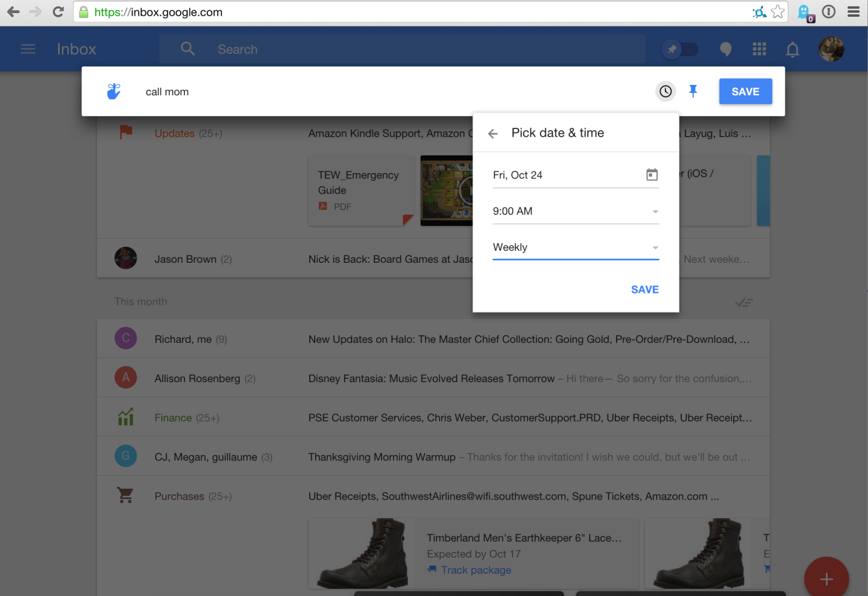868x596 pixels.
Task: Open notifications bell icon
Action: coord(793,49)
